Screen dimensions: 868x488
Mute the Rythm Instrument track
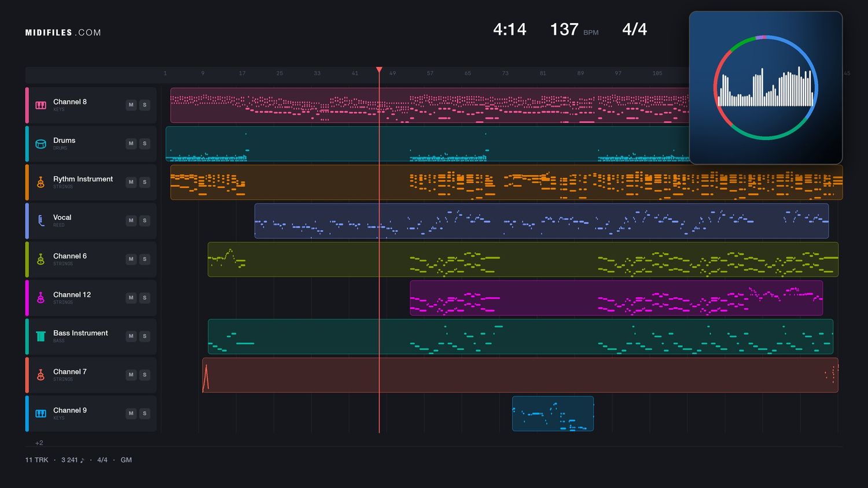(x=131, y=182)
